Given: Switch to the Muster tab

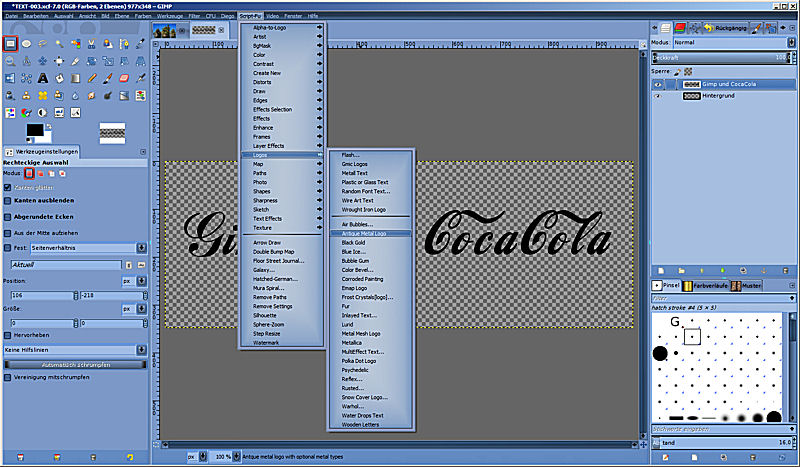Looking at the screenshot, I should tap(746, 286).
